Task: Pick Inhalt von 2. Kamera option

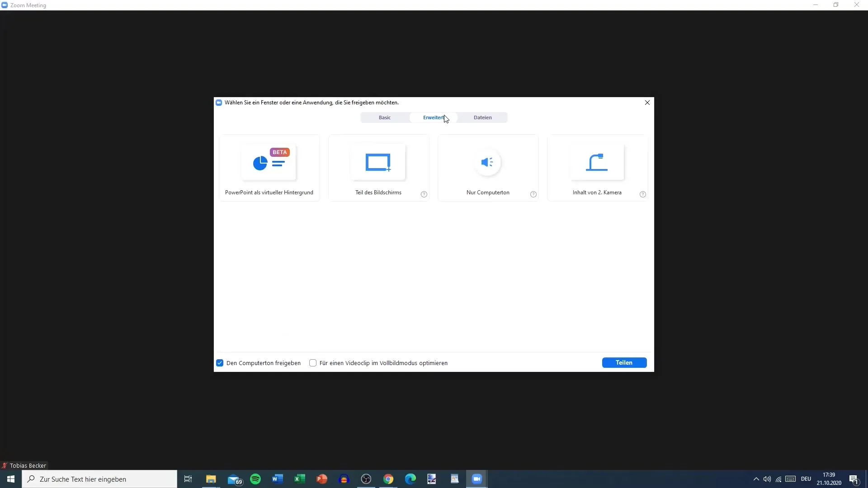Action: tap(597, 168)
